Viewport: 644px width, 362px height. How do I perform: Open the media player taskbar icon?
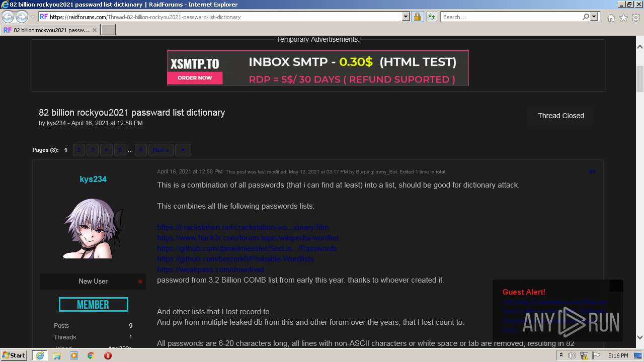74,355
